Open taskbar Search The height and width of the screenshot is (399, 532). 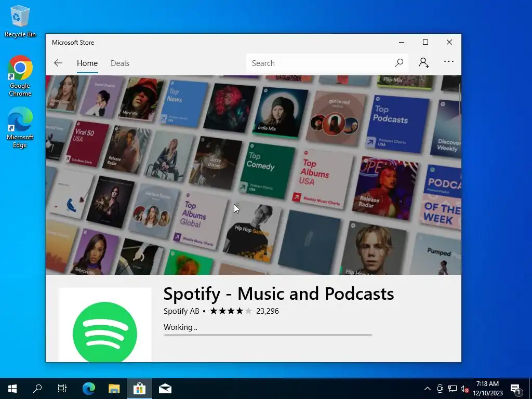point(37,389)
